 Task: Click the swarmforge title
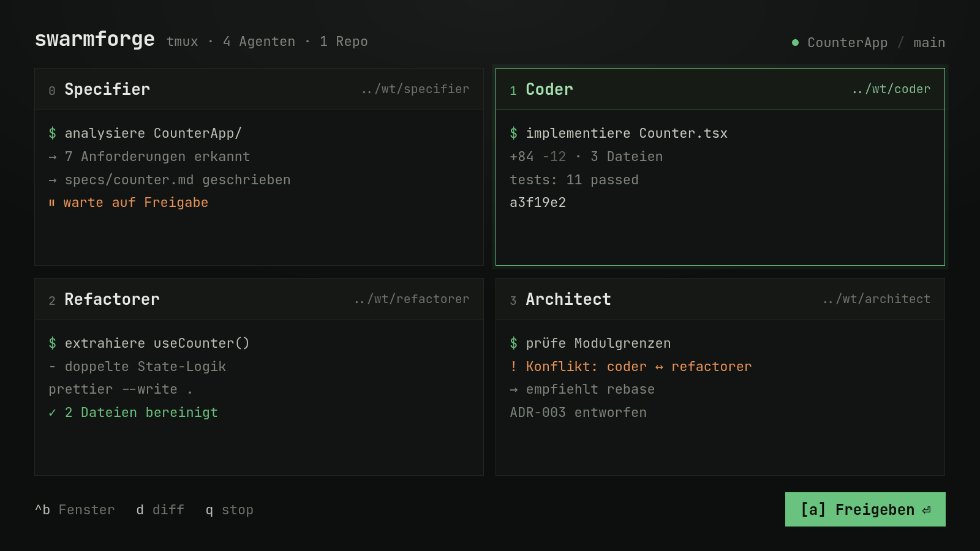point(95,39)
